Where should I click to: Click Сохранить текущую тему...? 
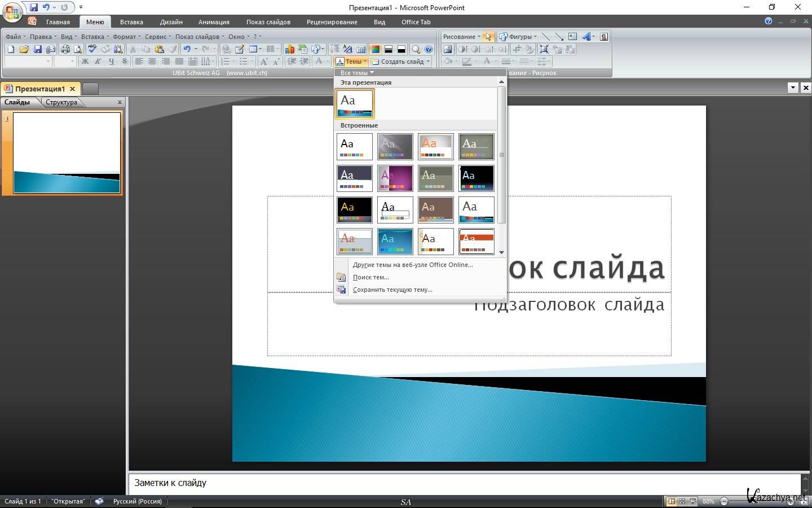(x=392, y=290)
